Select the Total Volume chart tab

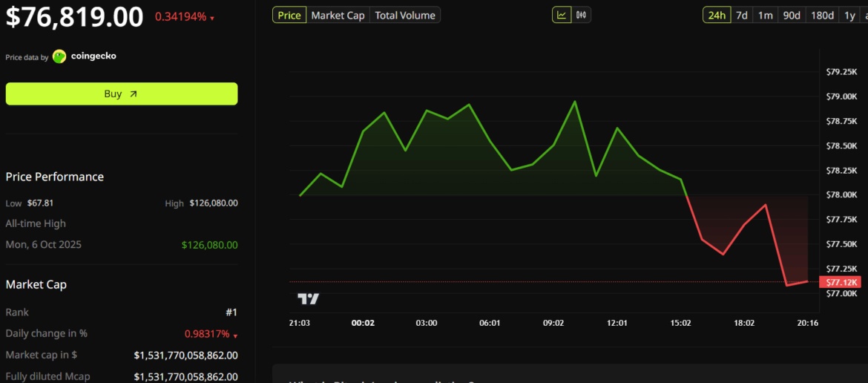405,15
